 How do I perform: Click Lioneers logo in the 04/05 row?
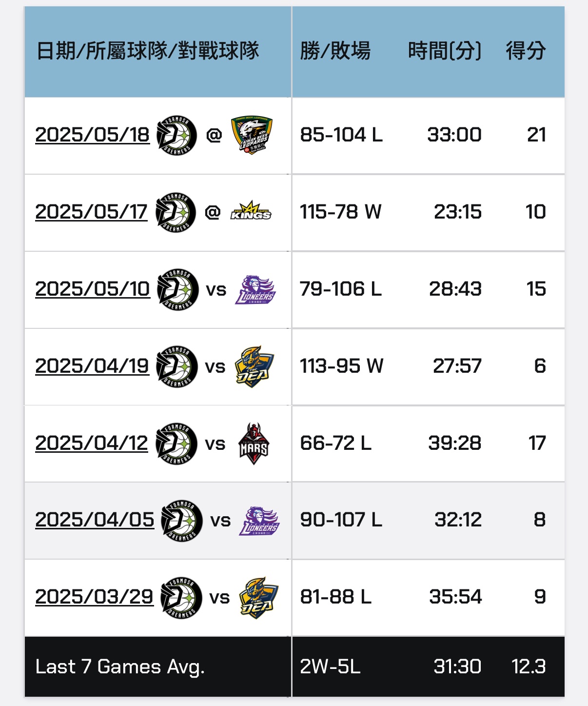(x=259, y=521)
